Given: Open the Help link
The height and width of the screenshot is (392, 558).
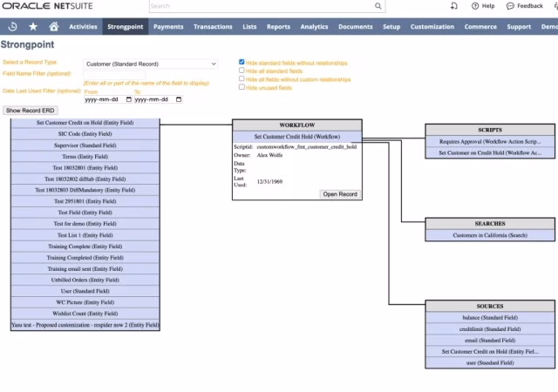Looking at the screenshot, I should 483,6.
